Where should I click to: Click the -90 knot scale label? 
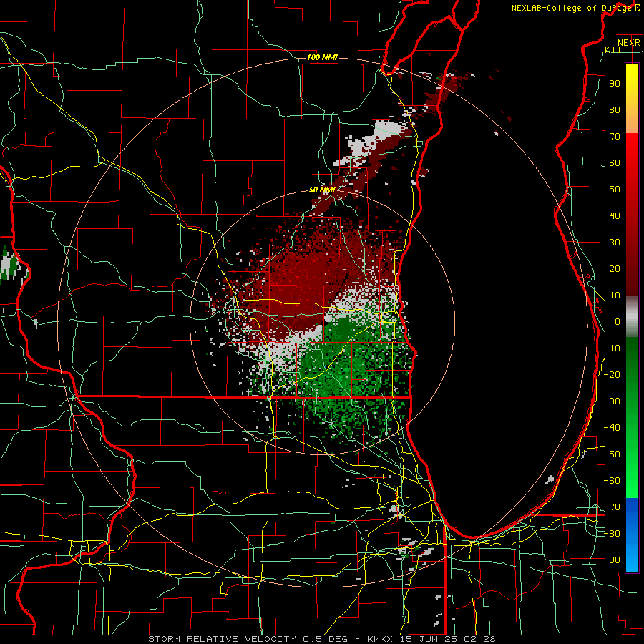pyautogui.click(x=613, y=560)
